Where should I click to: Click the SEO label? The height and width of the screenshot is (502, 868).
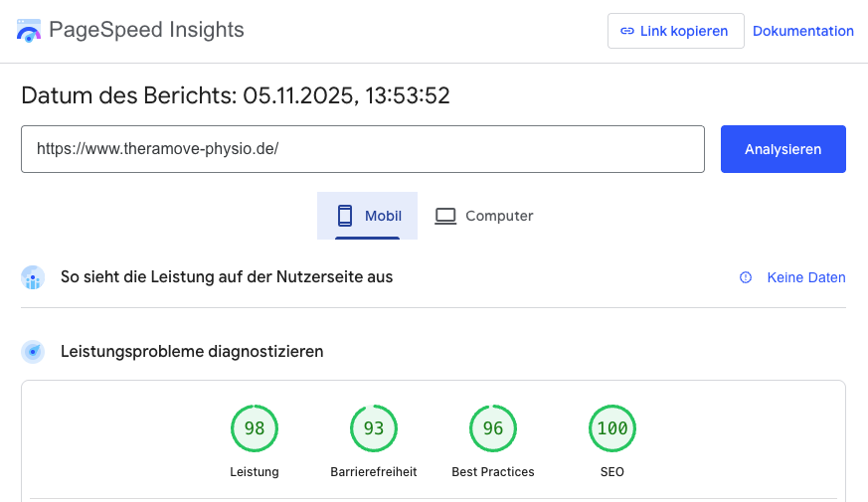(x=612, y=471)
